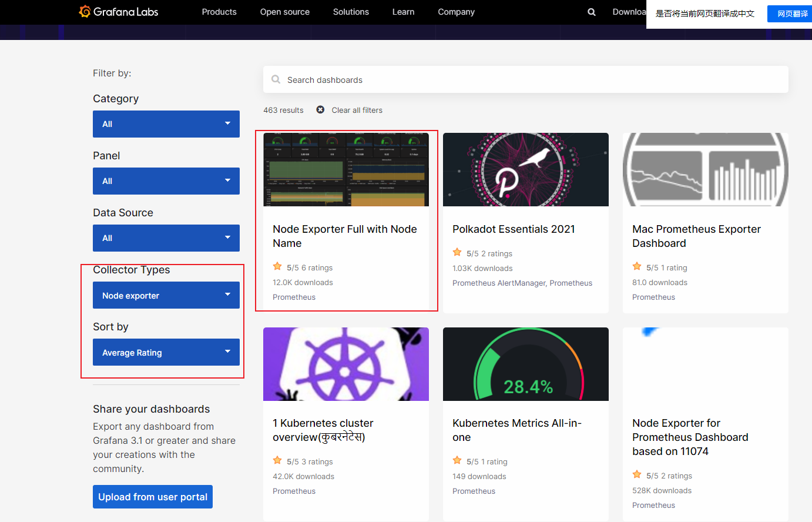Image resolution: width=812 pixels, height=522 pixels.
Task: Click '528K downloads' text
Action: click(662, 490)
